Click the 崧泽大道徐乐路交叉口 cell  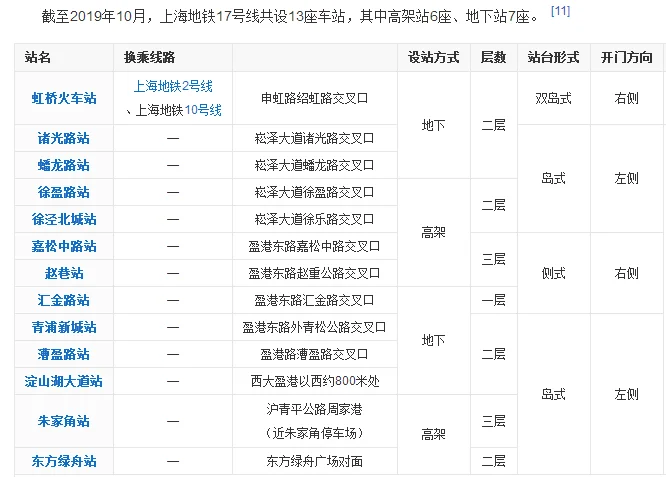[315, 219]
